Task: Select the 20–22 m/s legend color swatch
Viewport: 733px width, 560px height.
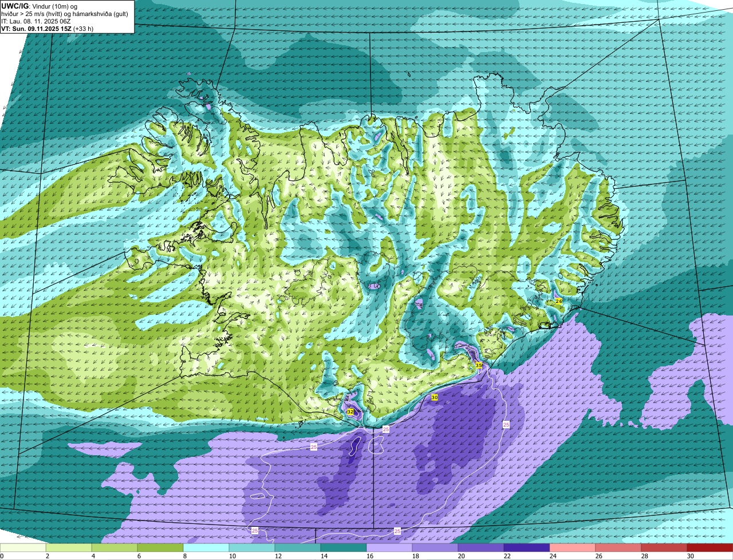Action: 481,548
